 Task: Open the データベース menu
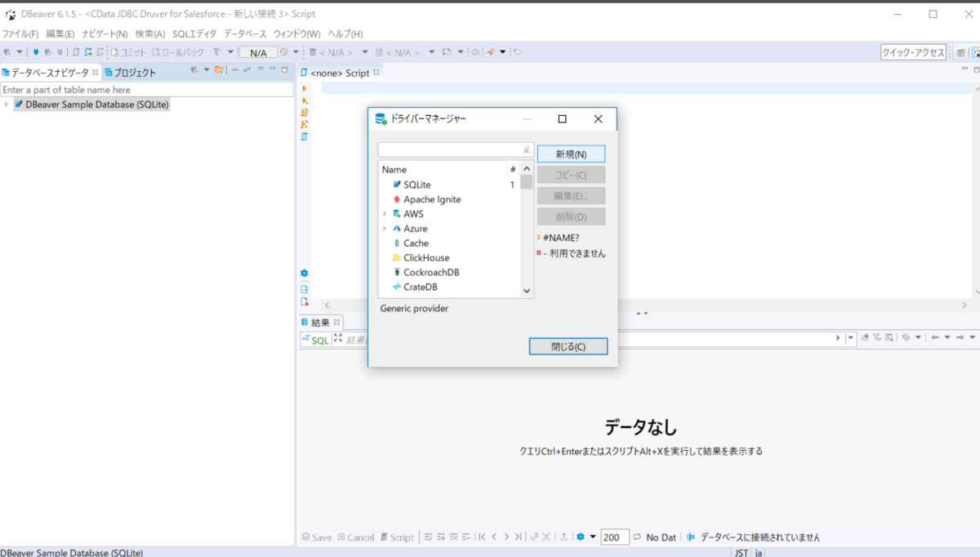click(x=245, y=33)
